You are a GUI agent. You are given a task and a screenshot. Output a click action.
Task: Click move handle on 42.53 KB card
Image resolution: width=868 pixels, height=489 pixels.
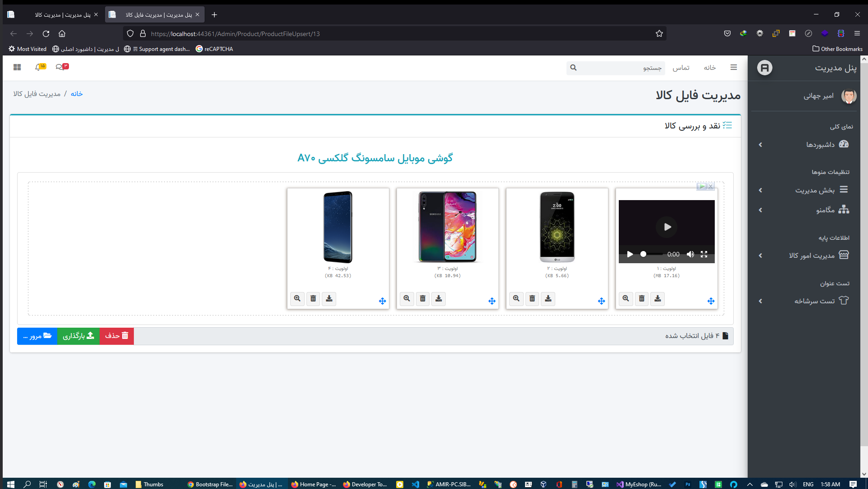(383, 301)
